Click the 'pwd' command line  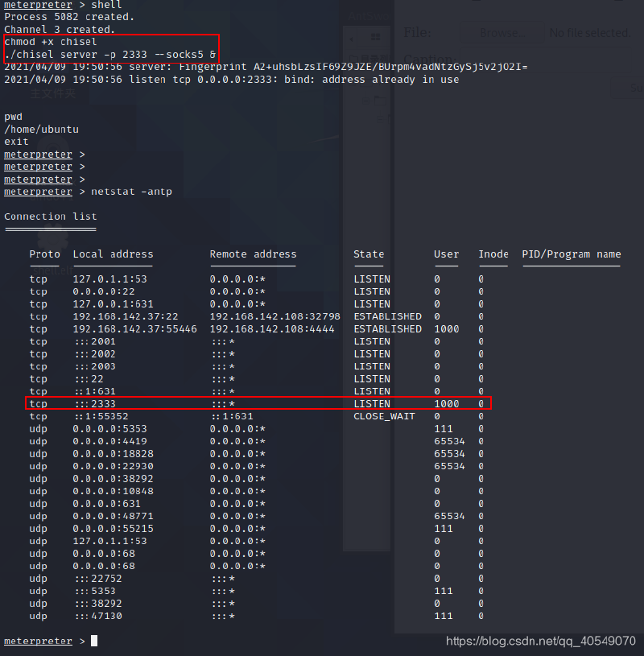pyautogui.click(x=13, y=118)
